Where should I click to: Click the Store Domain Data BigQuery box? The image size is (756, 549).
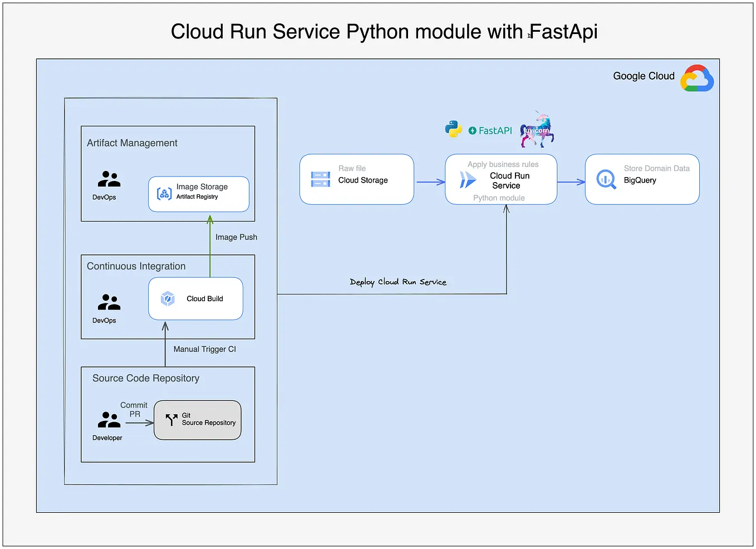coord(642,179)
